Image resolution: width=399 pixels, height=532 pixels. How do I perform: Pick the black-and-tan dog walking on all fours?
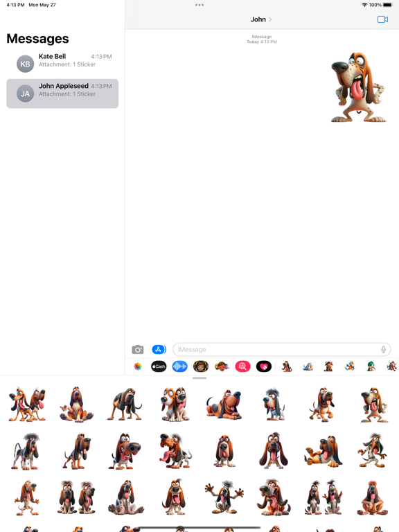tap(125, 405)
